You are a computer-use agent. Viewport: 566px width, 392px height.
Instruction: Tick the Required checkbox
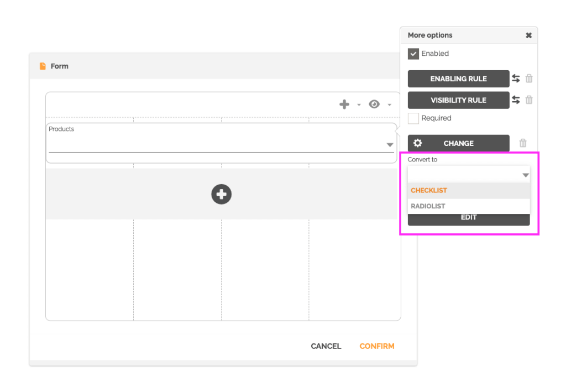pos(413,118)
